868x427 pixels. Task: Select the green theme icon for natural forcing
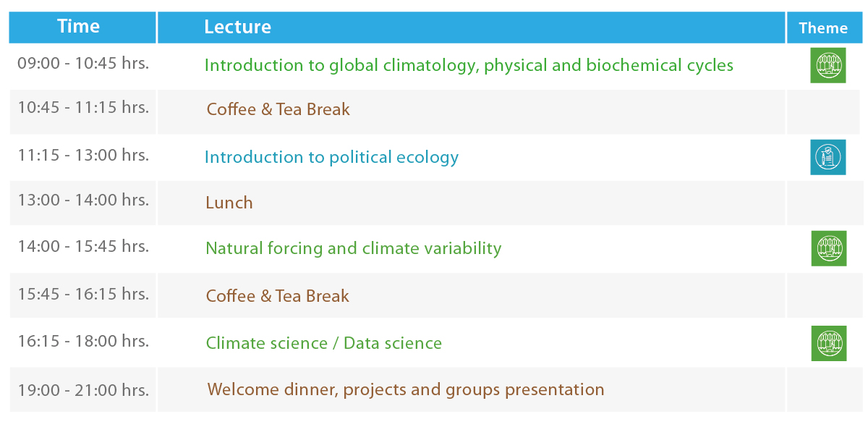click(828, 248)
